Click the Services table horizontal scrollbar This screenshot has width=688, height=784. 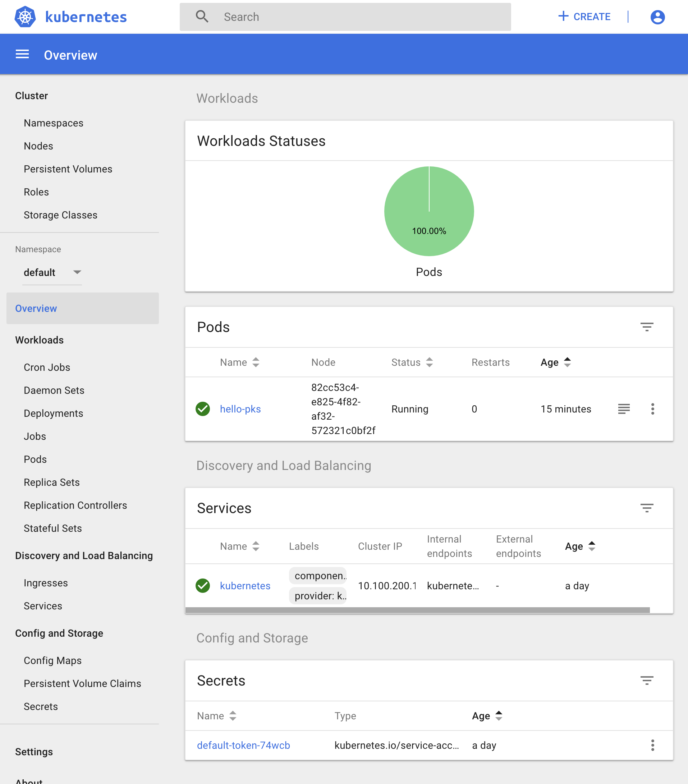pos(417,610)
